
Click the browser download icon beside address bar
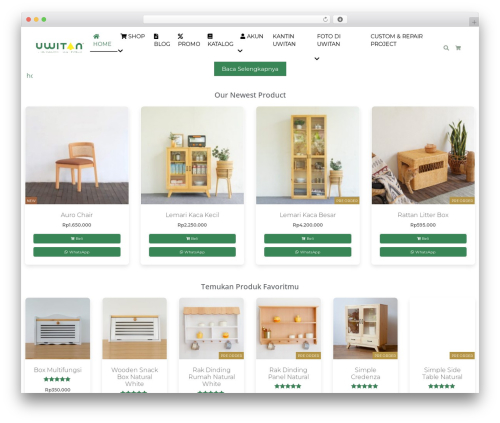coord(340,19)
